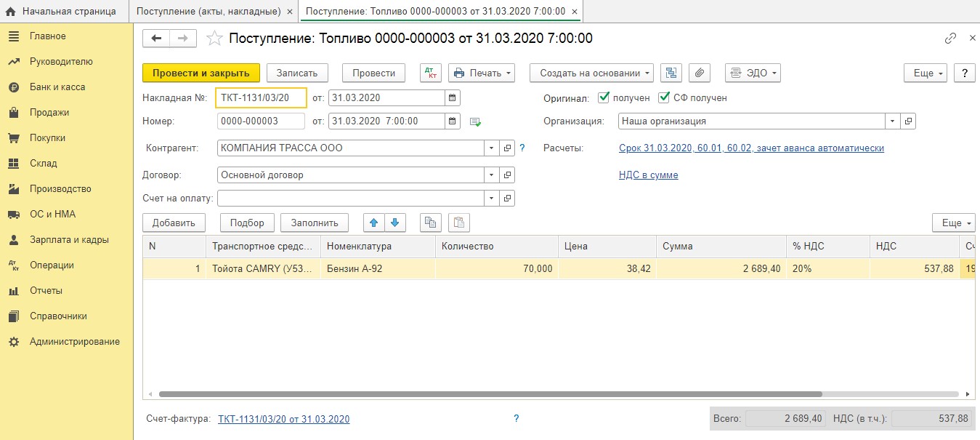
Task: Open attached files paperclip icon
Action: (x=700, y=73)
